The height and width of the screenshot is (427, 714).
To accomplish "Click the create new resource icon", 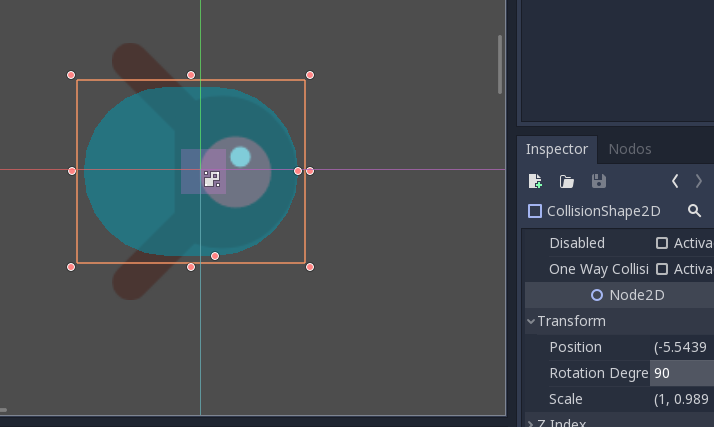I will click(x=536, y=181).
